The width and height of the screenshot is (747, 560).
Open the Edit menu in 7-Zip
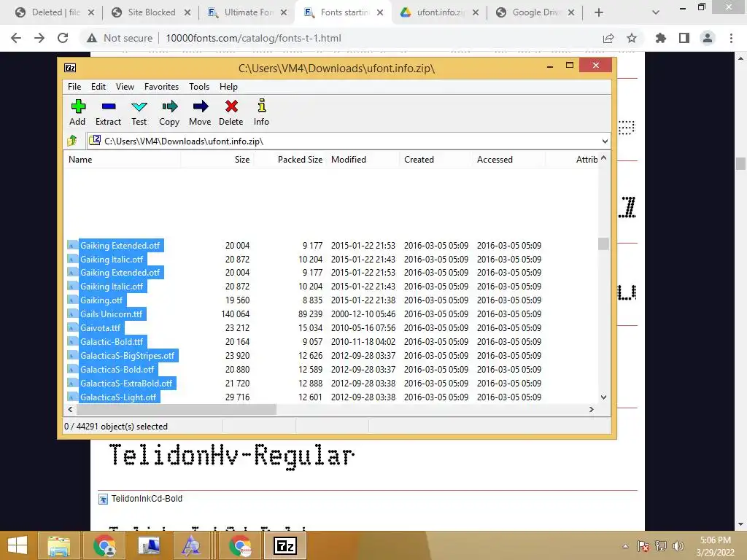pyautogui.click(x=98, y=87)
